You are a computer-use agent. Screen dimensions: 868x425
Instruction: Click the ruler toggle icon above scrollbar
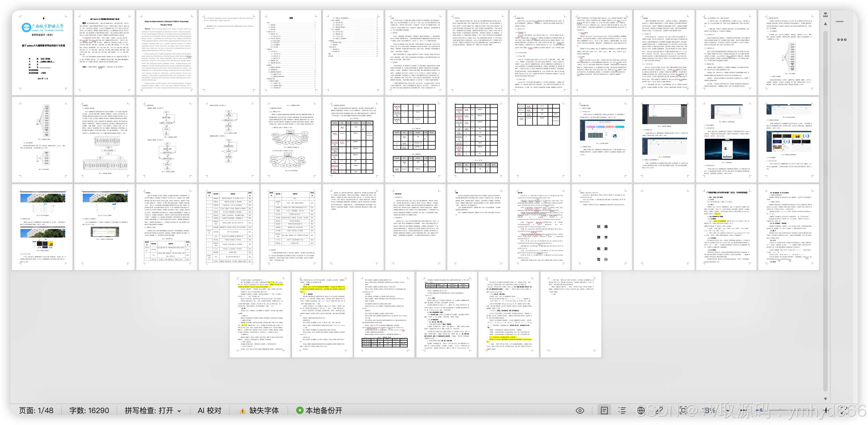click(x=825, y=15)
